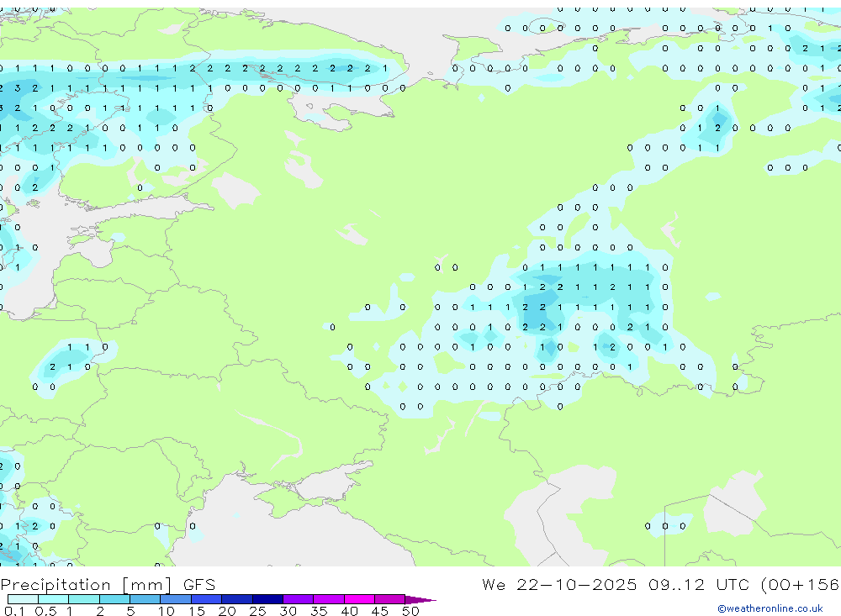Pick the 10–15 mm legend color swatch
The height and width of the screenshot is (616, 841).
[x=176, y=599]
